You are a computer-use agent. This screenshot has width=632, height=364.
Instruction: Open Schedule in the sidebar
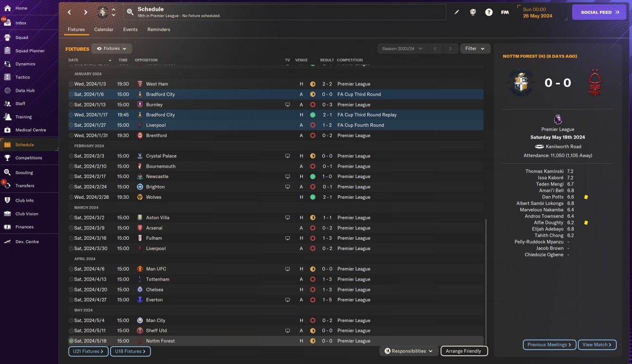[x=25, y=145]
